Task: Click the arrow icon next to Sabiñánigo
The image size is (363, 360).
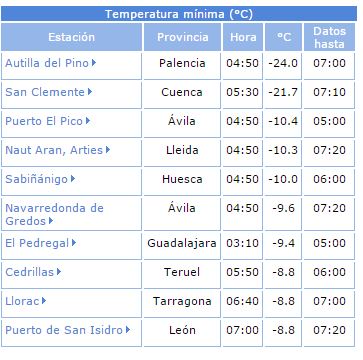Action: 73,179
